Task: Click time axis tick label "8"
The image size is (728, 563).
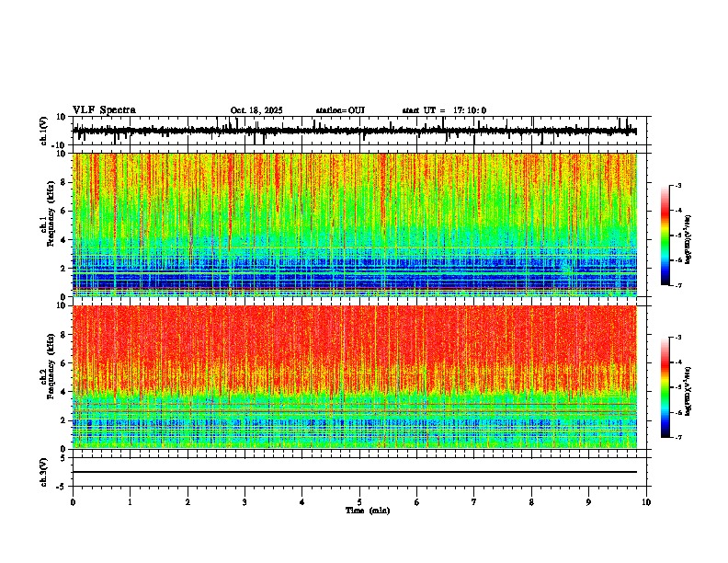Action: click(531, 502)
